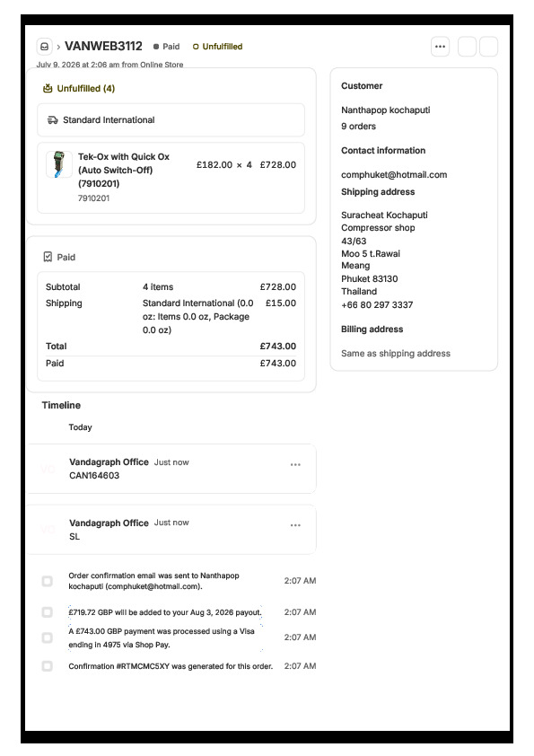This screenshot has height=756, width=534.
Task: Click comphuket@hotmail.com email address
Action: (394, 174)
